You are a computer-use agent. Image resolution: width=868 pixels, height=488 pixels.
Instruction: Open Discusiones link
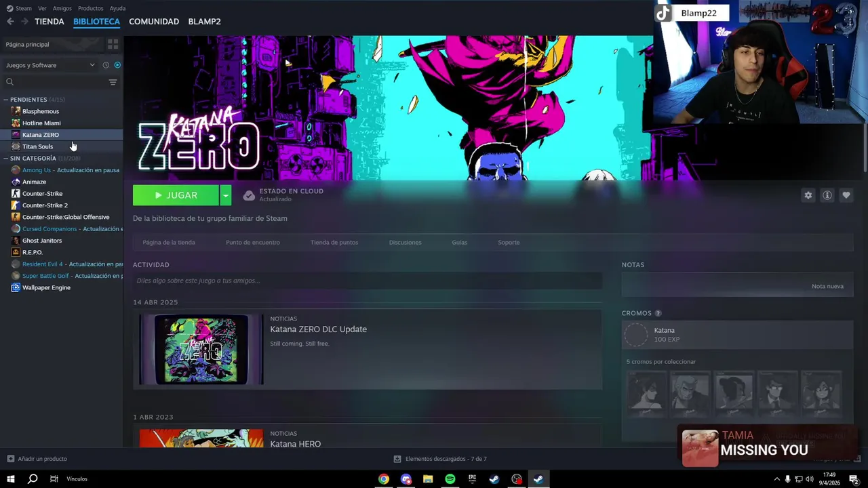click(x=406, y=243)
